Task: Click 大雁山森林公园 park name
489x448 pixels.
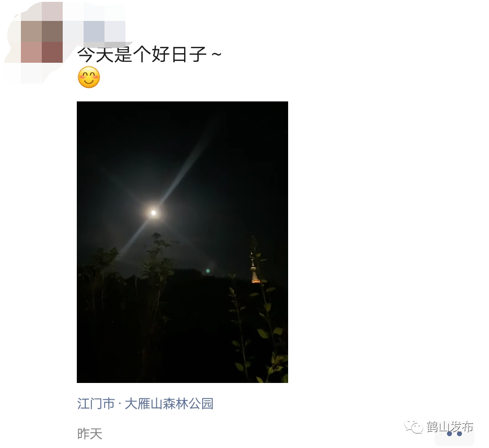Action: (169, 403)
